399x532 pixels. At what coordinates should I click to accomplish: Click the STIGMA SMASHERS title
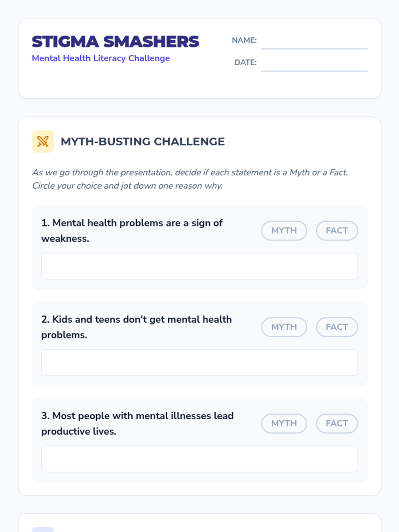tap(115, 42)
